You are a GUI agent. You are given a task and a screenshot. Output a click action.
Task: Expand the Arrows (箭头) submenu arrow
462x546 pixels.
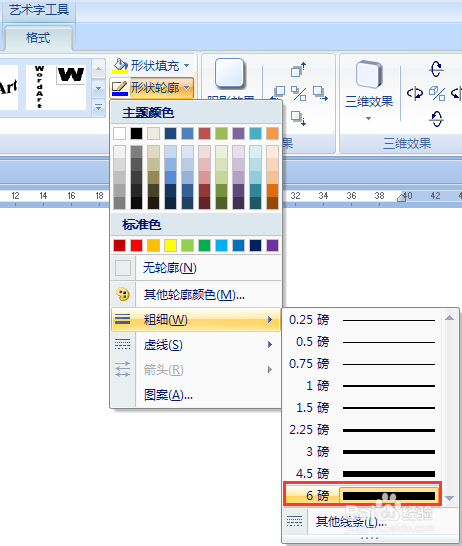coord(270,370)
